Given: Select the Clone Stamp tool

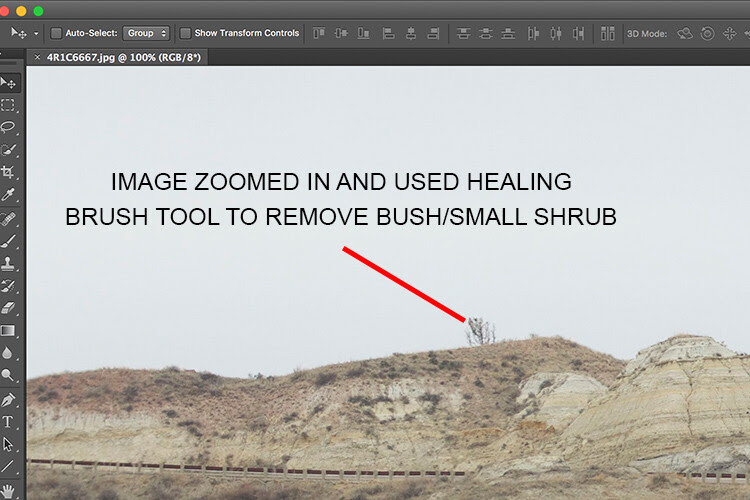Looking at the screenshot, I should pyautogui.click(x=8, y=263).
